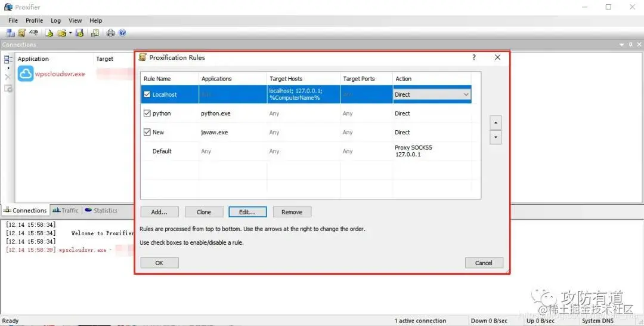
Task: Open Connections panel options dropdown arrow
Action: [x=622, y=44]
